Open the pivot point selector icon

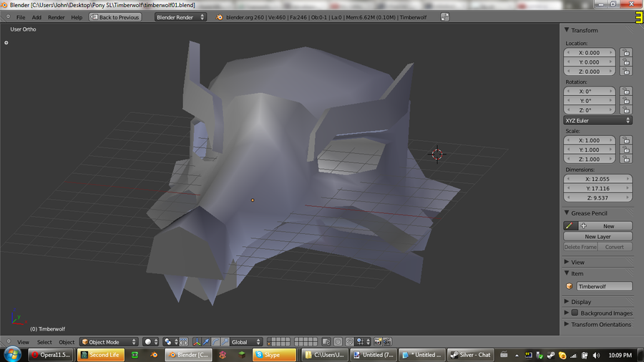[x=167, y=342]
